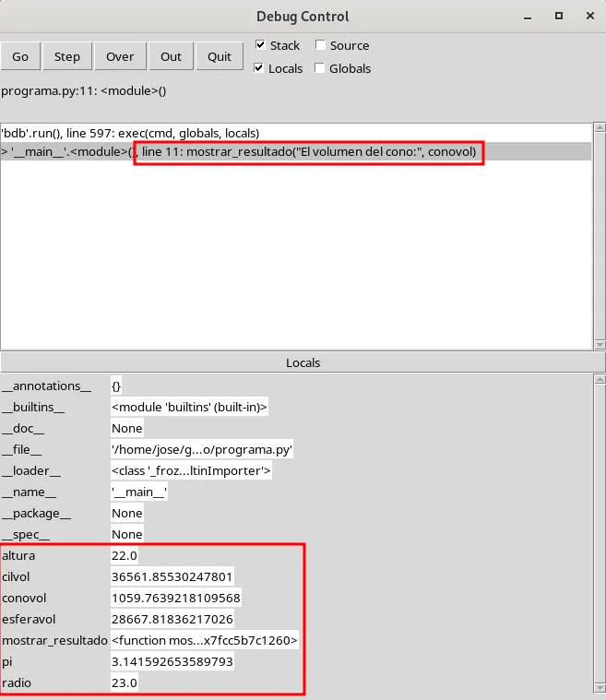The width and height of the screenshot is (606, 700).
Task: Click the Locals pane scroll-up arrow
Action: point(600,380)
